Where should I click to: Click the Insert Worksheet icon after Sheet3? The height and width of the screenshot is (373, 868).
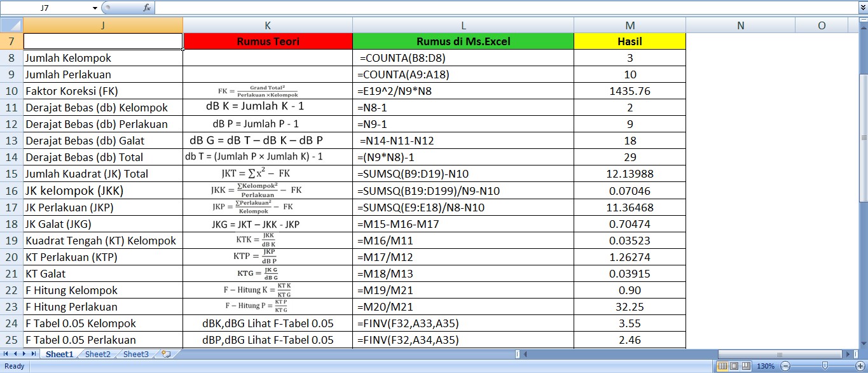pos(166,354)
